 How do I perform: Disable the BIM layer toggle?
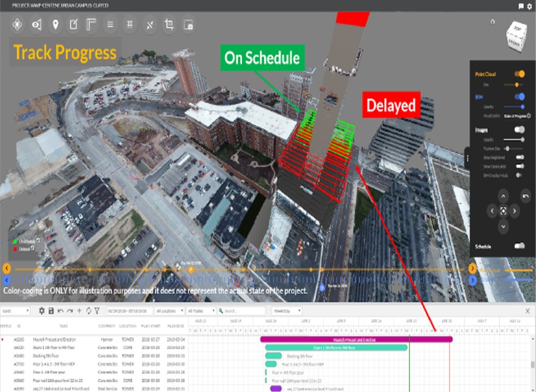click(519, 96)
